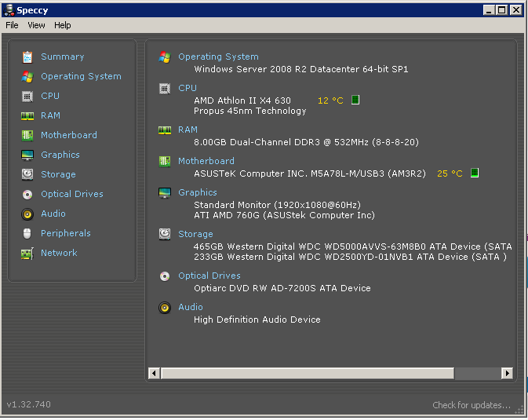The image size is (528, 420).
Task: Click the Audio speaker icon in summary panel
Action: pos(165,308)
